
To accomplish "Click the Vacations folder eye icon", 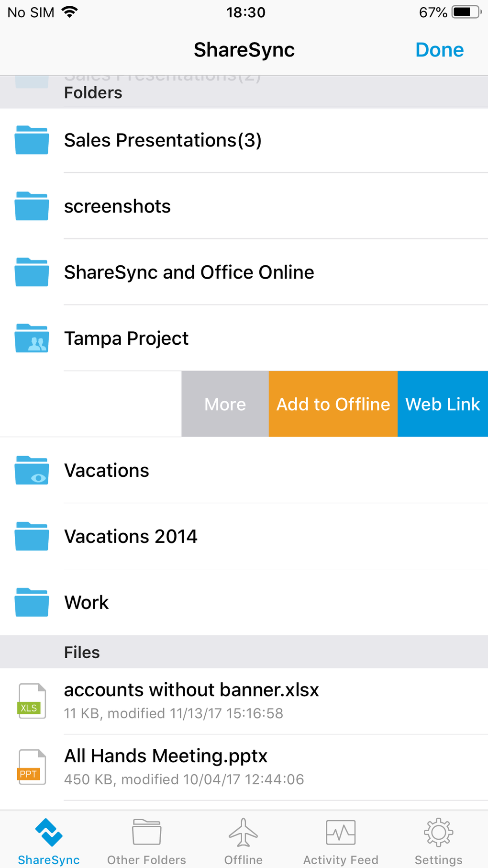I will [32, 471].
